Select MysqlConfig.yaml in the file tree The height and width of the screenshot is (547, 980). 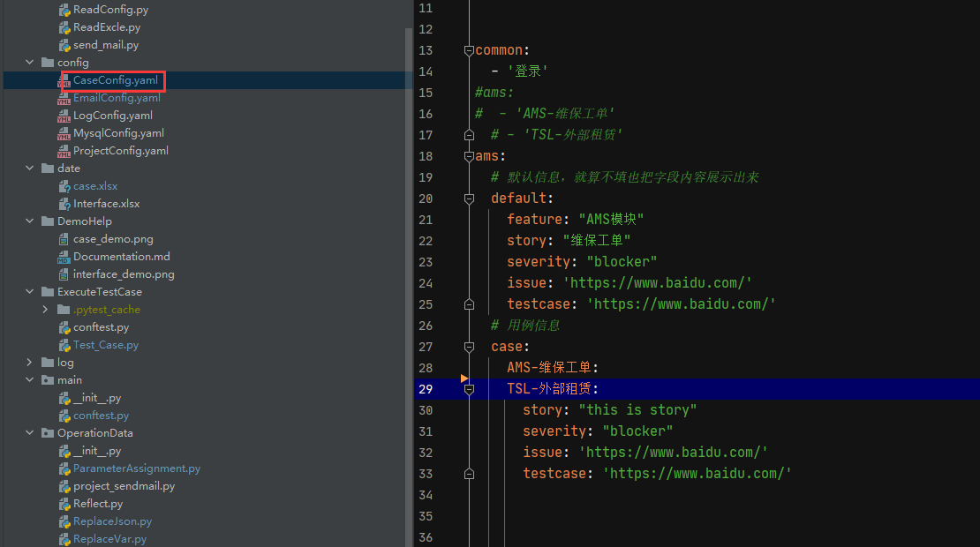(x=119, y=133)
